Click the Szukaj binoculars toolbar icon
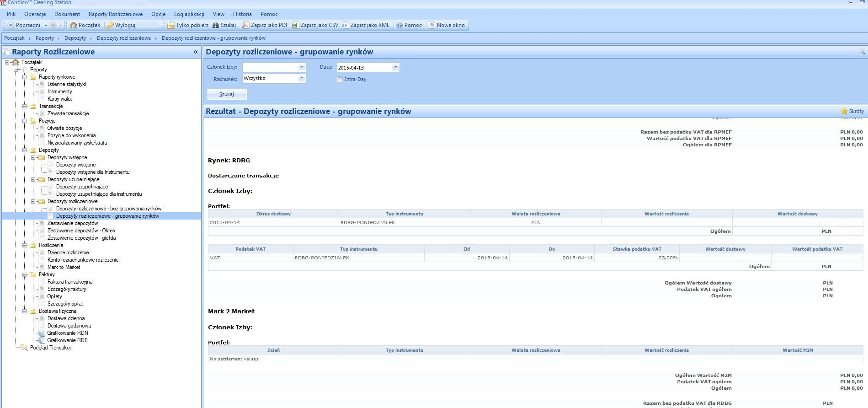This screenshot has height=408, width=868. (x=215, y=25)
